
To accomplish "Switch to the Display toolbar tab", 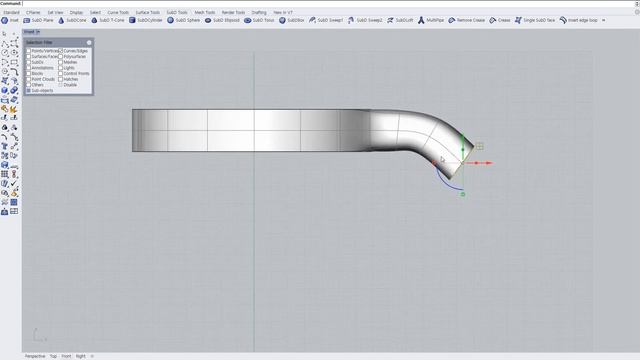I will coord(76,13).
